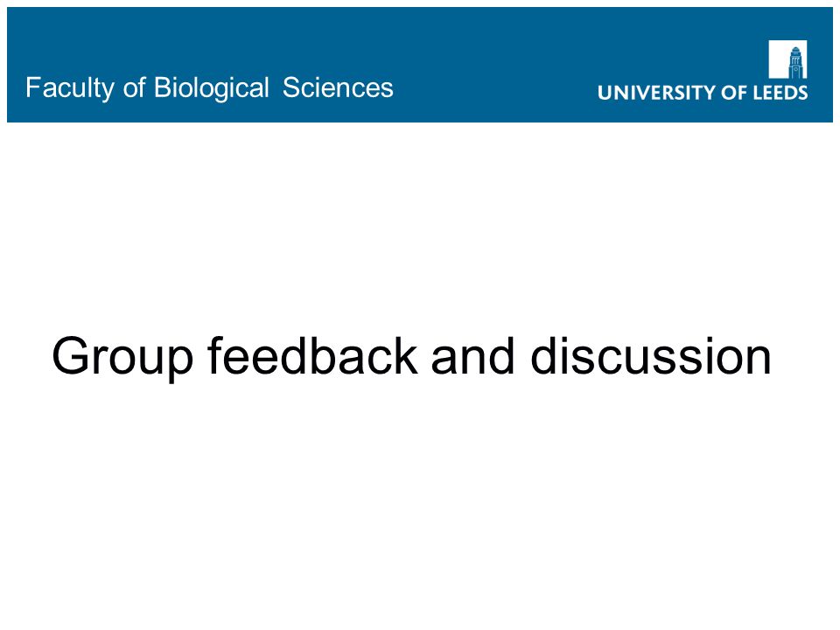Click the word 'Biological' in the header
This screenshot has width=840, height=630.
(211, 88)
